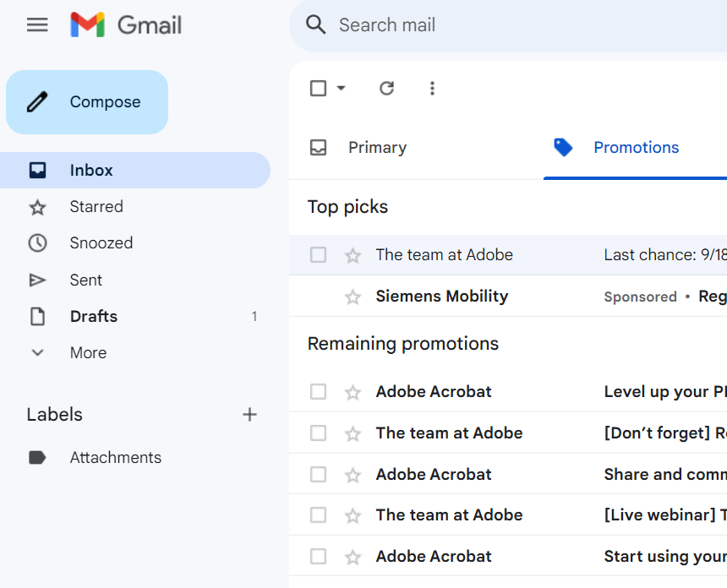The height and width of the screenshot is (588, 727).
Task: Open the Drafts folder
Action: (135, 317)
